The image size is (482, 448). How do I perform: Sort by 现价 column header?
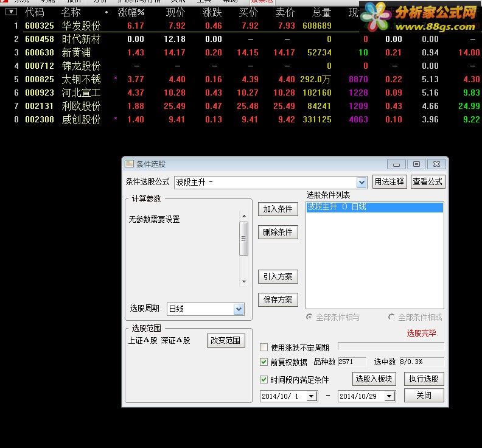pyautogui.click(x=175, y=12)
